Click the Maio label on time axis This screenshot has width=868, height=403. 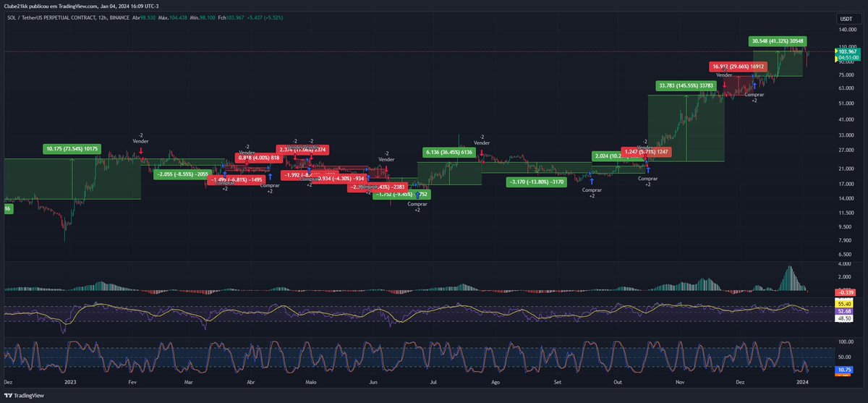point(312,381)
